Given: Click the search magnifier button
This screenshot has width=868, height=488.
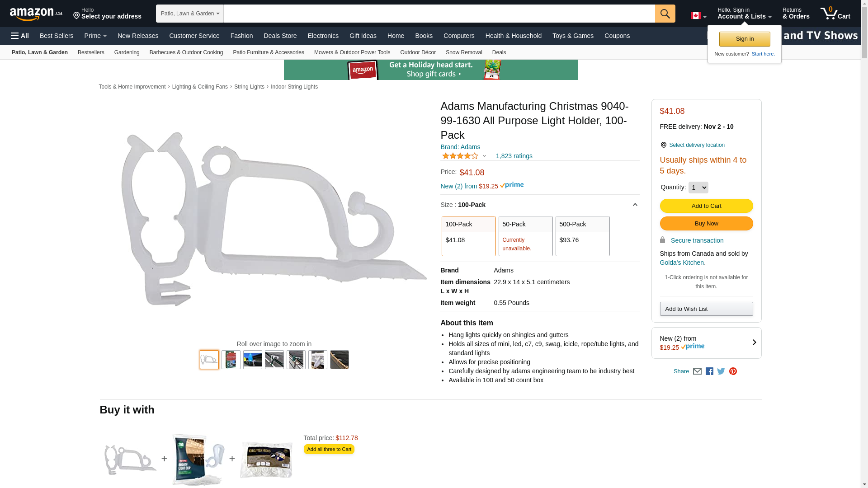Looking at the screenshot, I should [665, 14].
